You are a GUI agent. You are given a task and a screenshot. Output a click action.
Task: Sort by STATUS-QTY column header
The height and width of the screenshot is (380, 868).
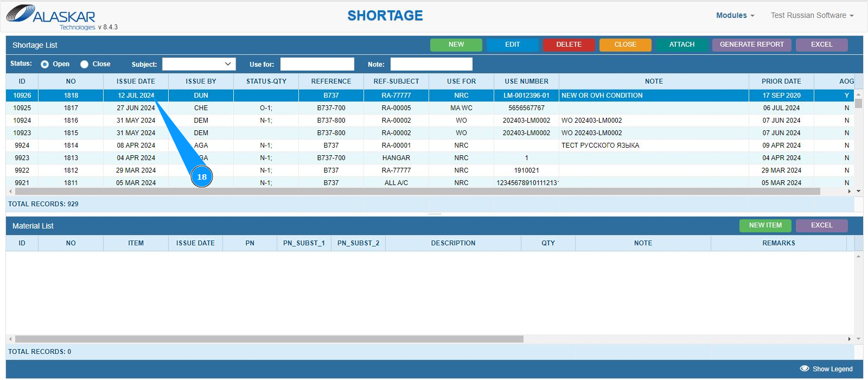[266, 81]
